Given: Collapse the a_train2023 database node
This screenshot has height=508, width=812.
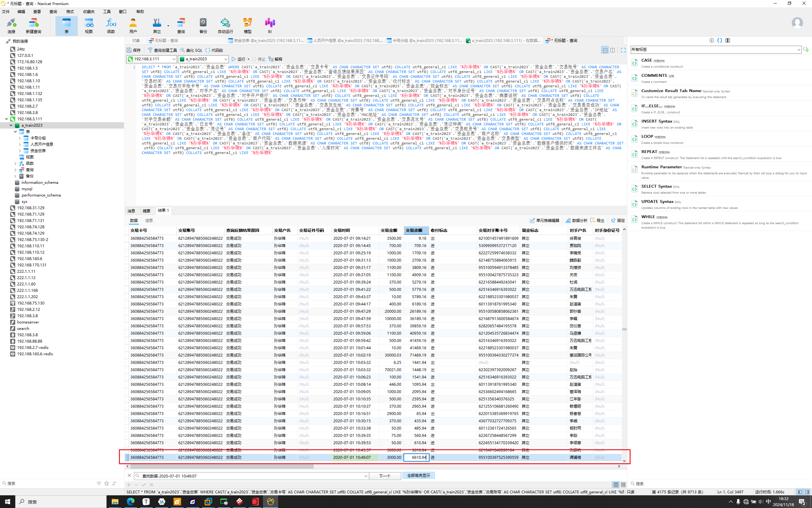Looking at the screenshot, I should pos(11,125).
